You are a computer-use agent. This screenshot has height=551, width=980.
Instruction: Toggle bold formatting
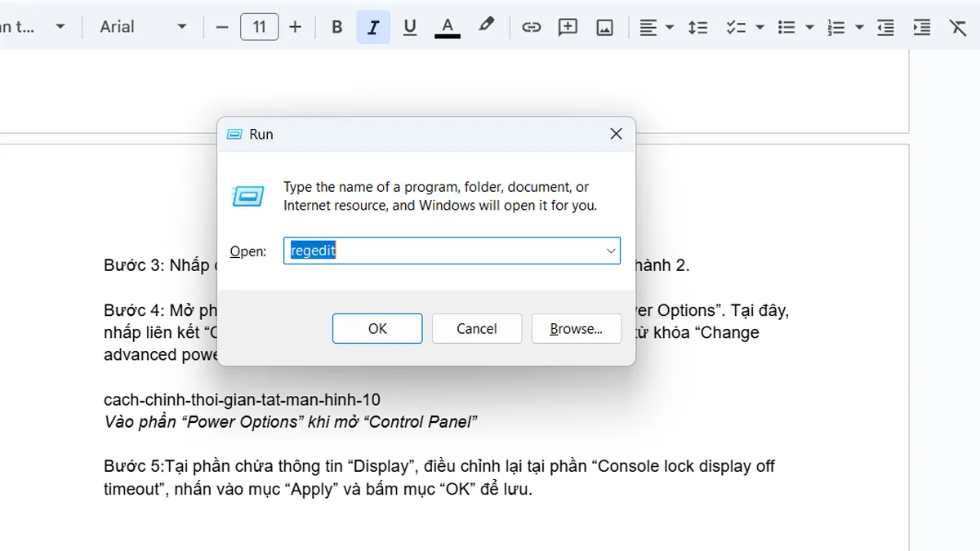(336, 27)
